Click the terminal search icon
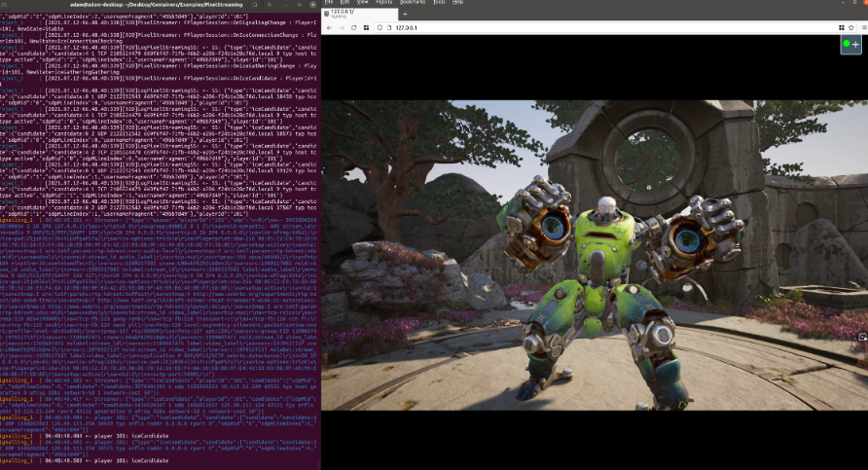Viewport: 868px width, 470px height. [x=255, y=5]
